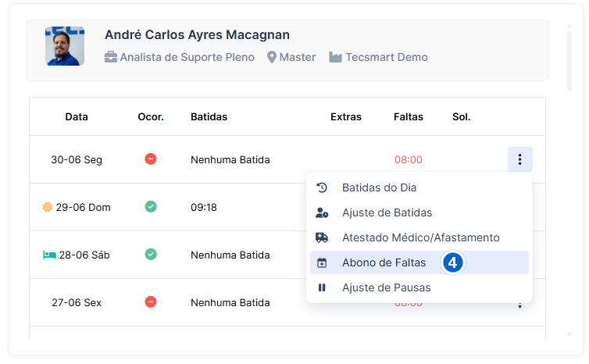Choose Ajuste de Batidas option
589x364 pixels.
coord(419,212)
